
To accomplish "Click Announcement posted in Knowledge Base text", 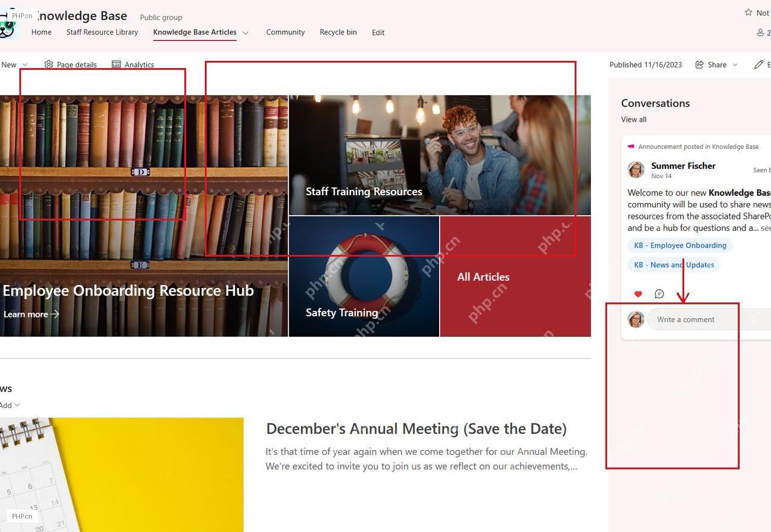I will tap(699, 146).
